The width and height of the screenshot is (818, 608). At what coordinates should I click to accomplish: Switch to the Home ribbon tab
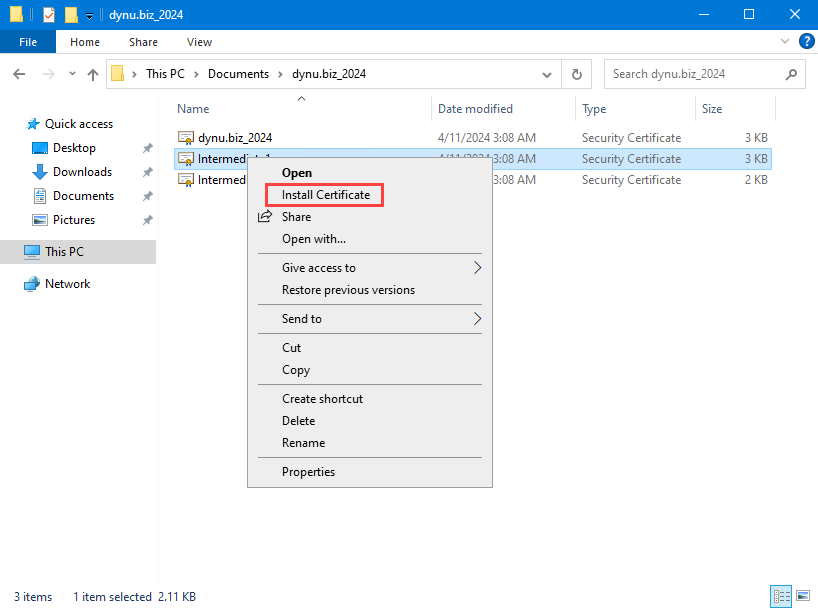coord(85,42)
